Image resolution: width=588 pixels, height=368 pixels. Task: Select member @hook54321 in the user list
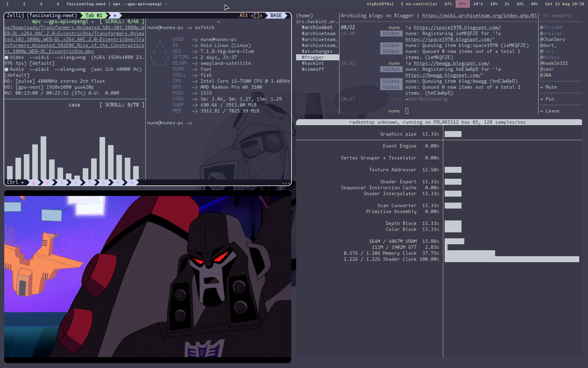click(x=554, y=63)
